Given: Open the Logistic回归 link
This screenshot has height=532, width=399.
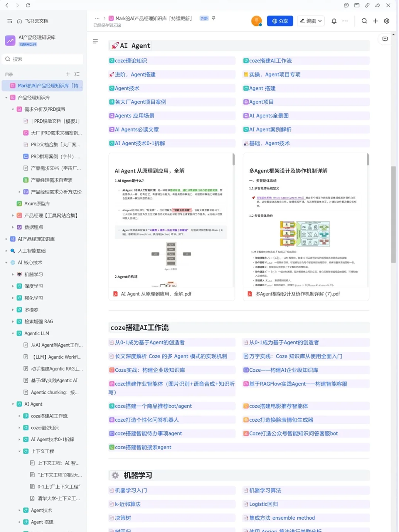Looking at the screenshot, I should pos(263,504).
